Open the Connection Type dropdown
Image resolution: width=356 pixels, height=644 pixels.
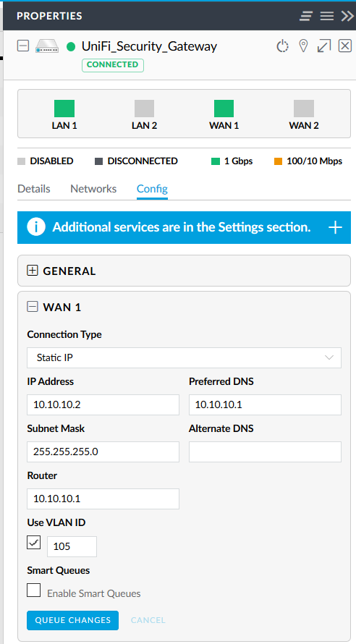pyautogui.click(x=184, y=357)
